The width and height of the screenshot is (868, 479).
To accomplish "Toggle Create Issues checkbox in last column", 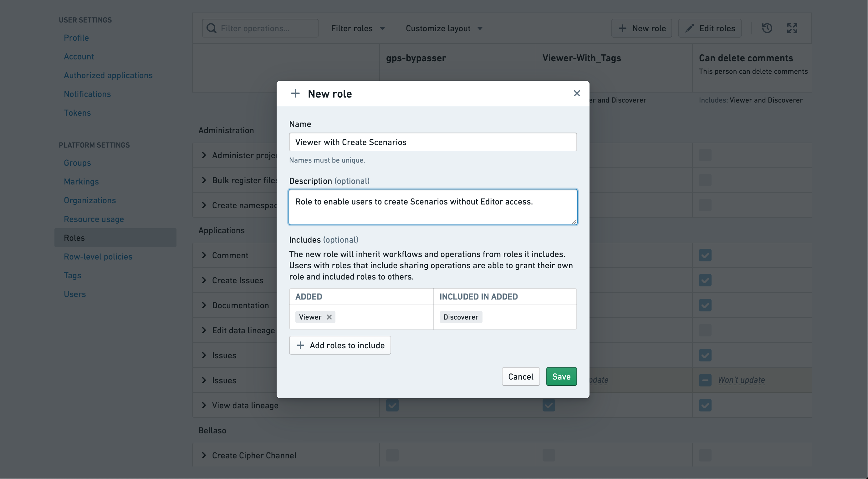I will point(705,280).
